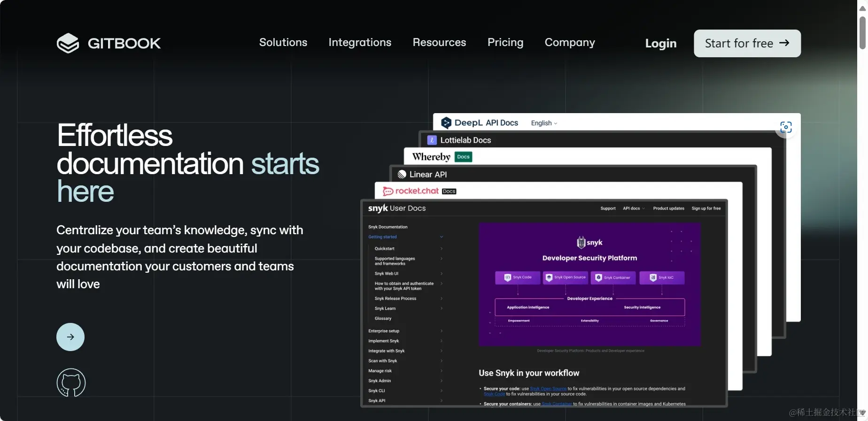Click the Snyk Code tile in the diagram
Viewport: 868px width, 421px height.
pyautogui.click(x=518, y=277)
